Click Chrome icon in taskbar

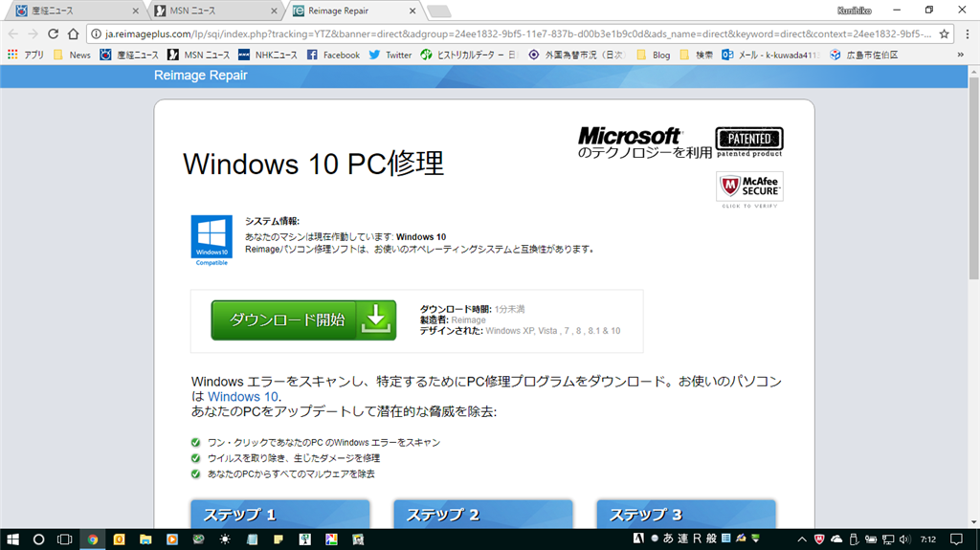tap(93, 539)
